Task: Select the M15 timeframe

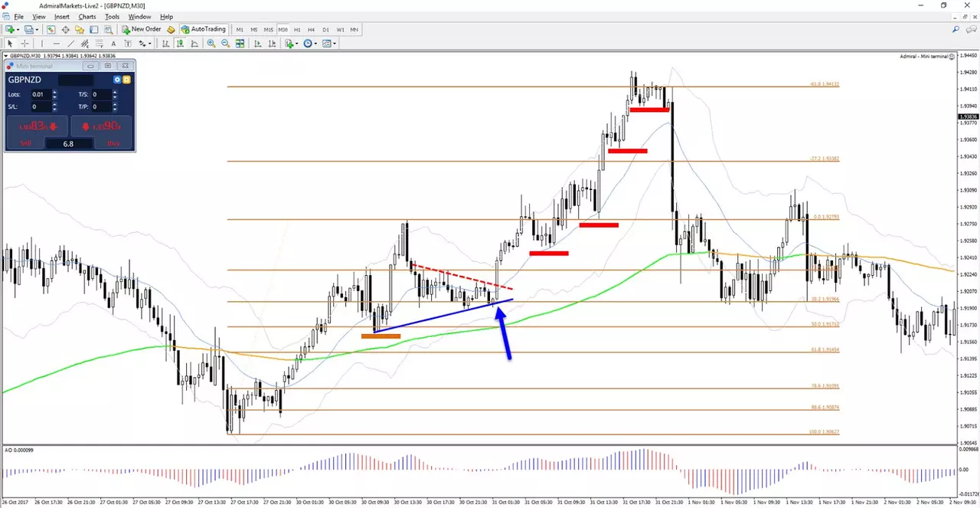Action: click(269, 29)
